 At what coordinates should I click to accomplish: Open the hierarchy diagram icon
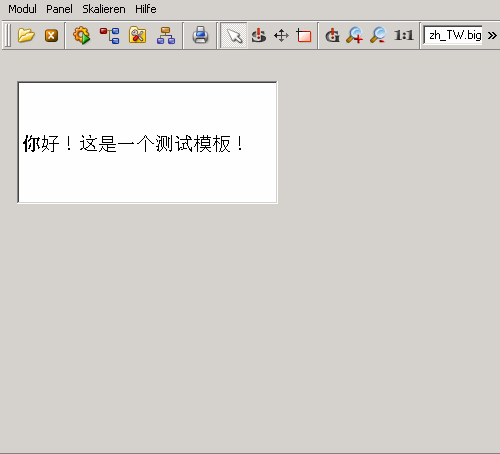pyautogui.click(x=166, y=36)
